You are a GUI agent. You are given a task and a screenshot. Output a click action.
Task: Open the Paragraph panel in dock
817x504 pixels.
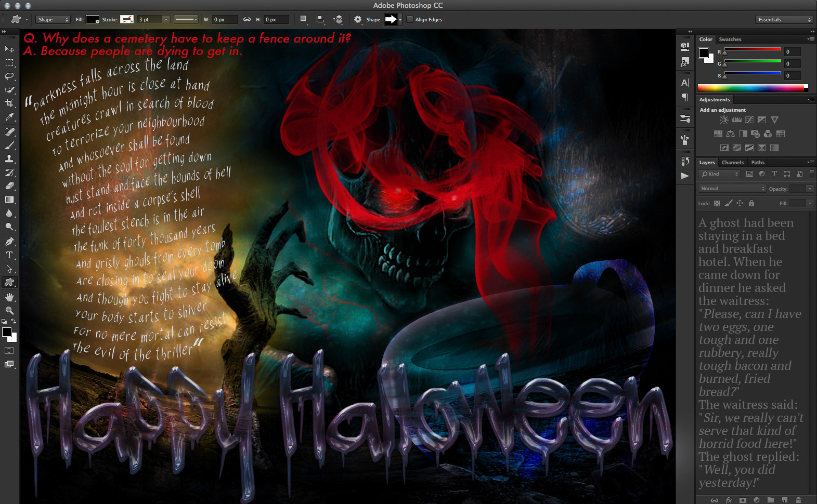(x=685, y=97)
